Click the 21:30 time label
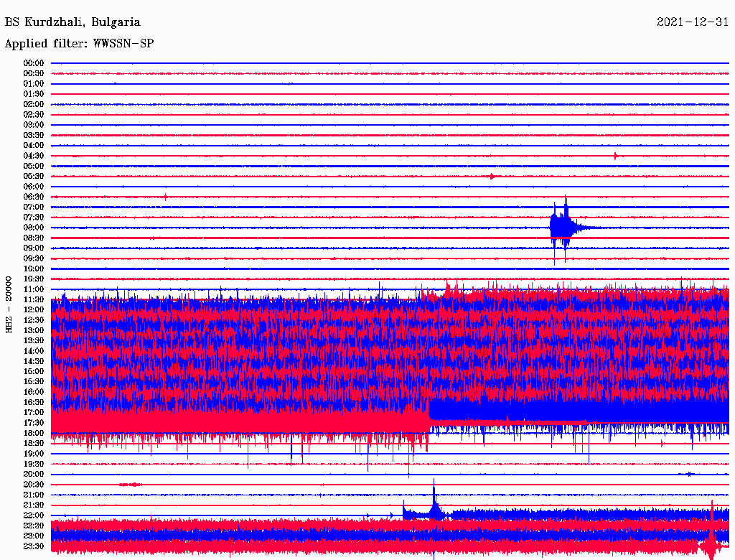This screenshot has height=560, width=735. [x=34, y=505]
